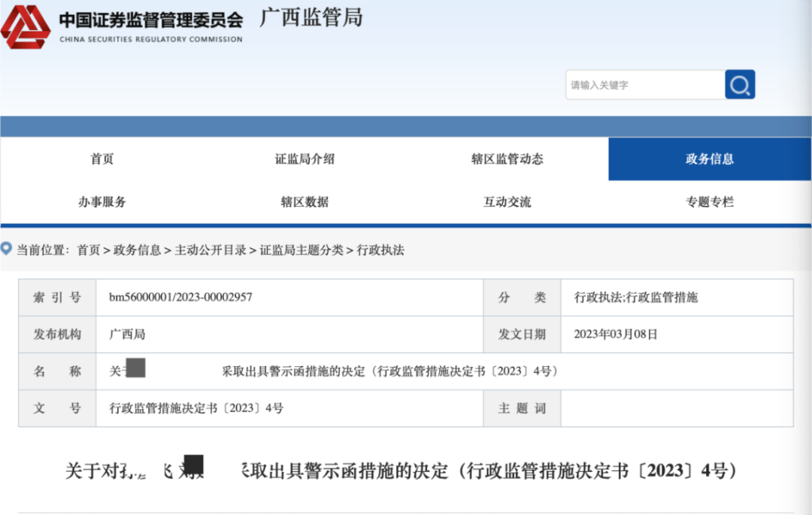Click document number 行政监管措施决定书〔2023〕4号 in 文号 row
Viewport: 812px width, 515px height.
coord(196,408)
